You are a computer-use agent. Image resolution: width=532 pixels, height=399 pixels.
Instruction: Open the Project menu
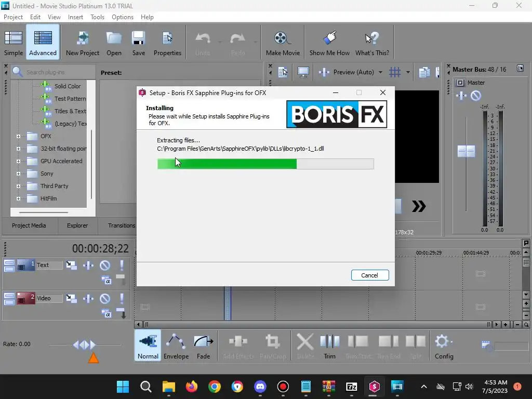13,17
